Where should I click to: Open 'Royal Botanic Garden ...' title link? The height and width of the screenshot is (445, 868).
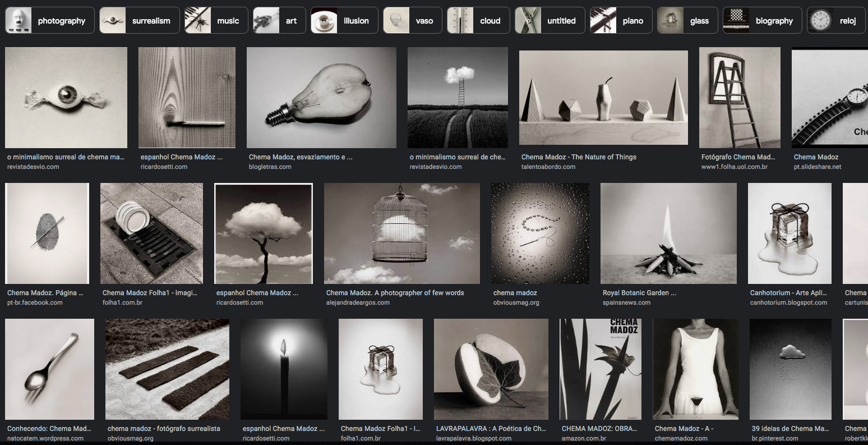pos(639,293)
